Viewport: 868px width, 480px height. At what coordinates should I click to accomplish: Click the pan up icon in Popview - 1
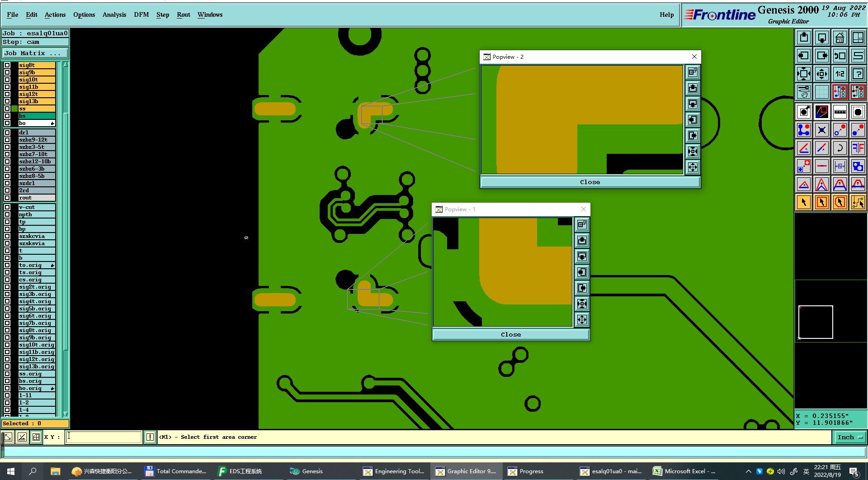[582, 240]
